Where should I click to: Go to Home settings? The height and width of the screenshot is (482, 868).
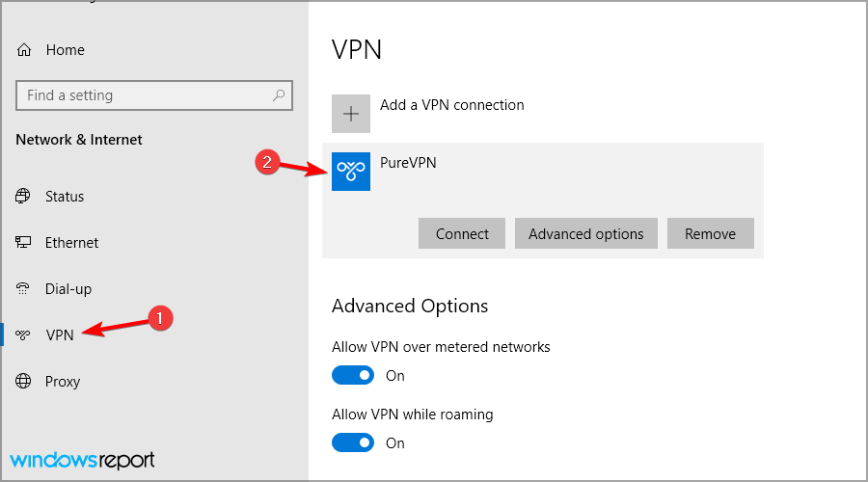pyautogui.click(x=66, y=50)
